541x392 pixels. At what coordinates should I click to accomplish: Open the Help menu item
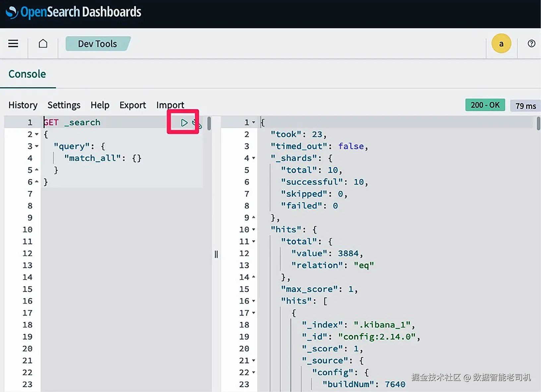click(x=100, y=105)
